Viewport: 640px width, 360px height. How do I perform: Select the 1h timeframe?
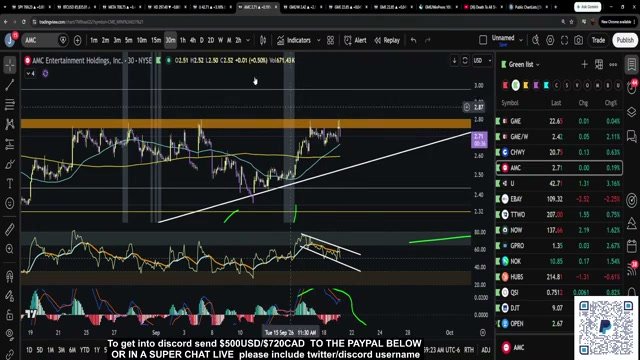(182, 40)
